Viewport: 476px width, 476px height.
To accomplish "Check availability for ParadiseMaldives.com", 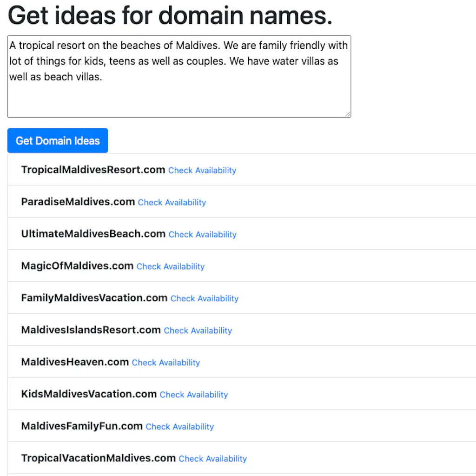I will (x=172, y=202).
